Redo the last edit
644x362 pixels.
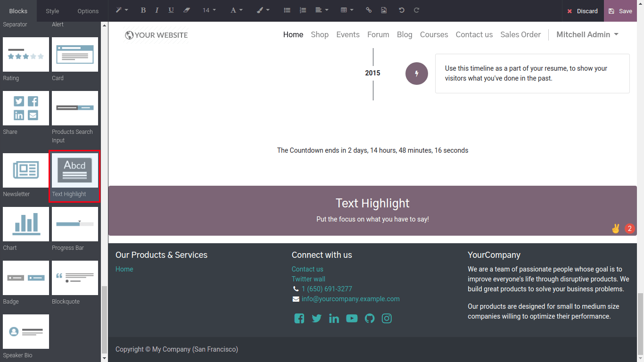click(x=416, y=10)
